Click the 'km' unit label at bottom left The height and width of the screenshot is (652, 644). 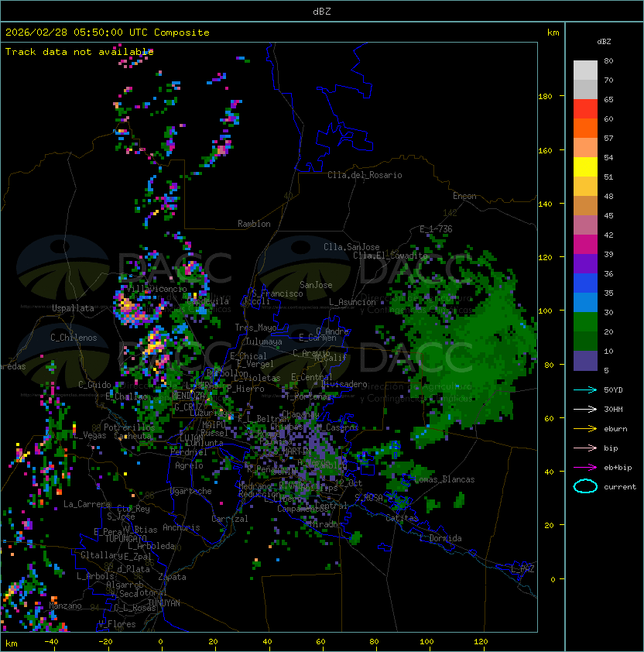[x=12, y=643]
